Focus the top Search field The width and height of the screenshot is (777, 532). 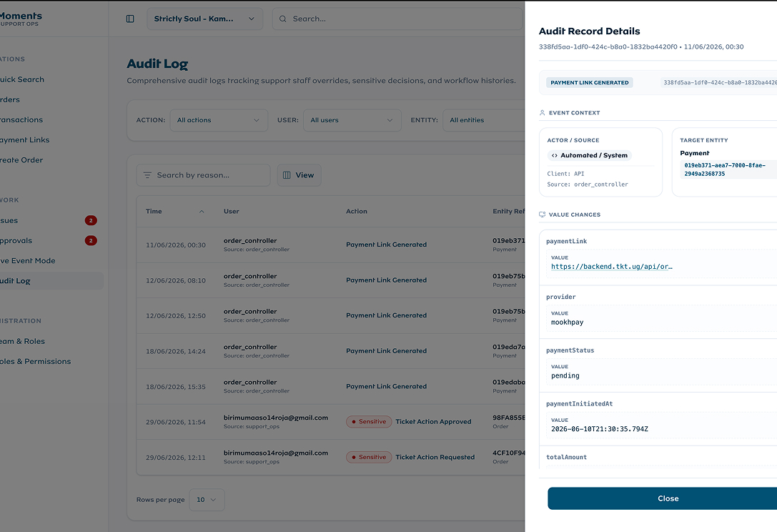coord(397,19)
